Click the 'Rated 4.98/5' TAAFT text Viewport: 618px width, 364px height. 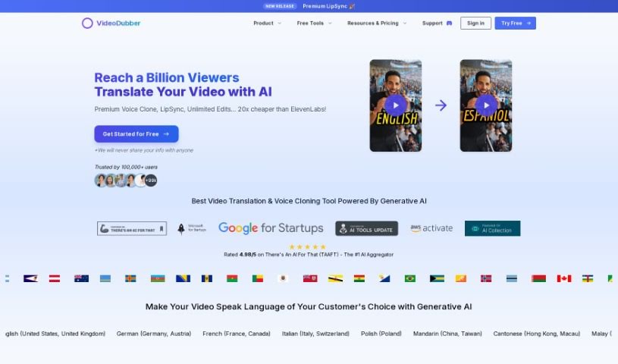point(309,255)
